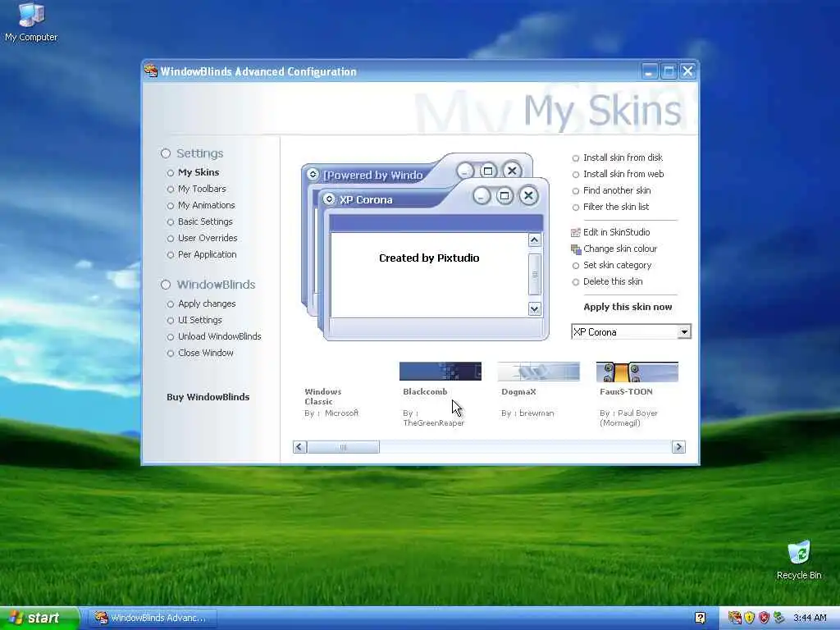The image size is (840, 630).
Task: Maximize the WindowBlinds Advanced Configuration window
Action: point(669,71)
